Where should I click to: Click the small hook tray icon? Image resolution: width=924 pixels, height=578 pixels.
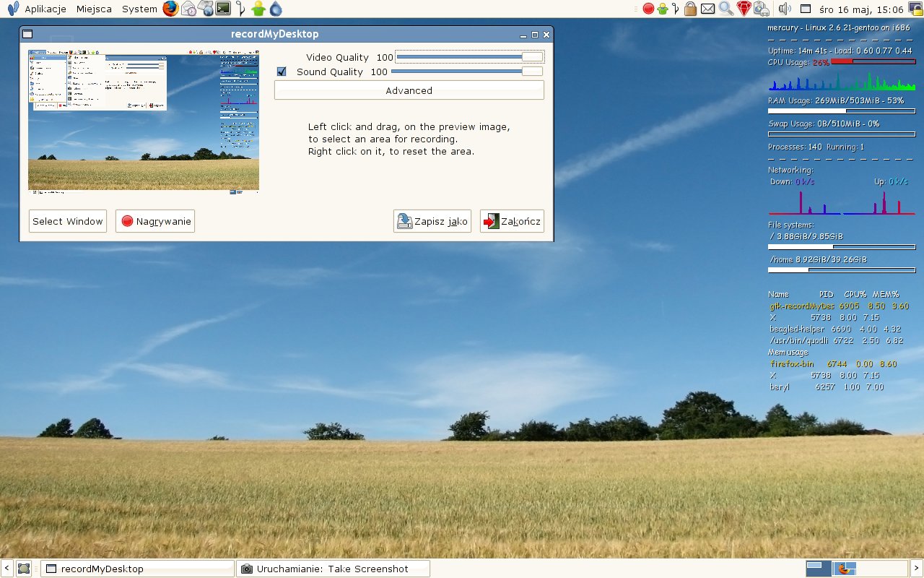click(x=675, y=9)
